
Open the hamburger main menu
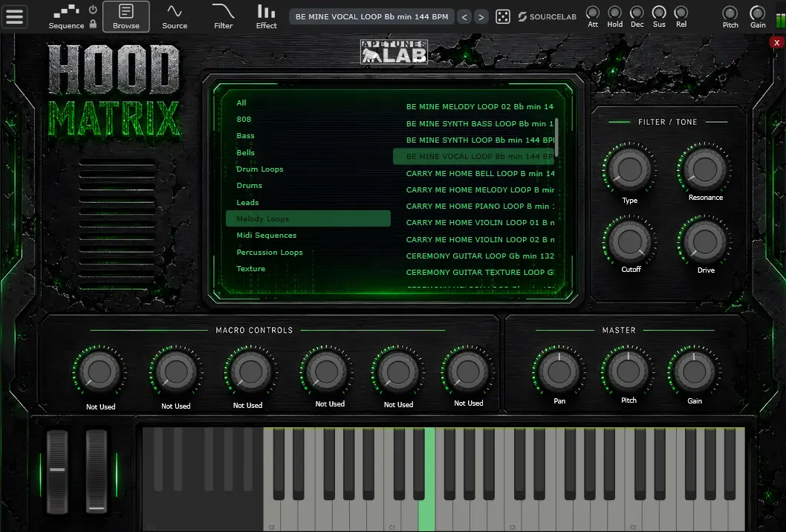15,16
